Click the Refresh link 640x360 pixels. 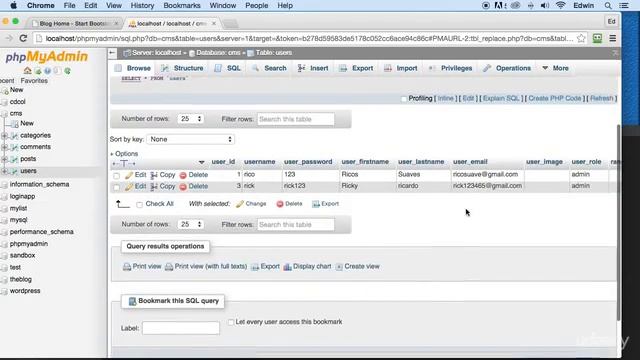click(x=602, y=98)
